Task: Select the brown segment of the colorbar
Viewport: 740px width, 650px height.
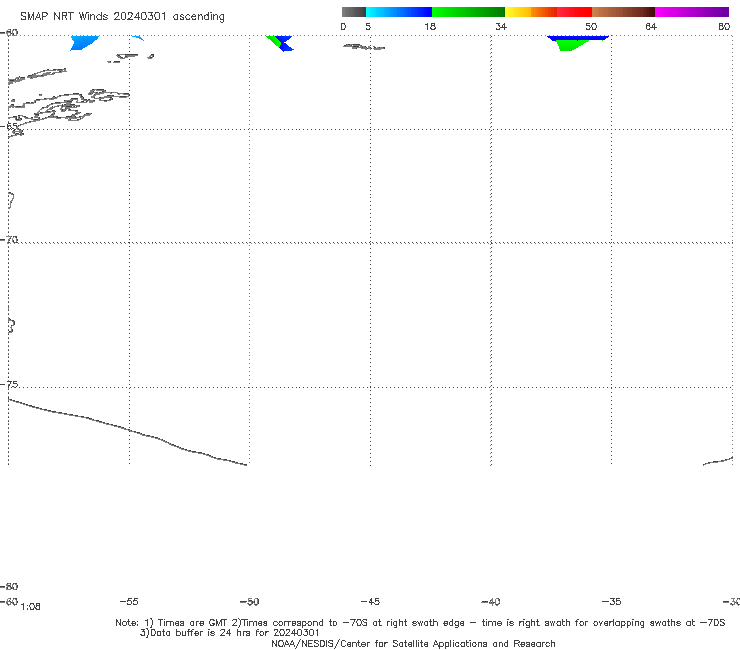Action: tap(623, 12)
